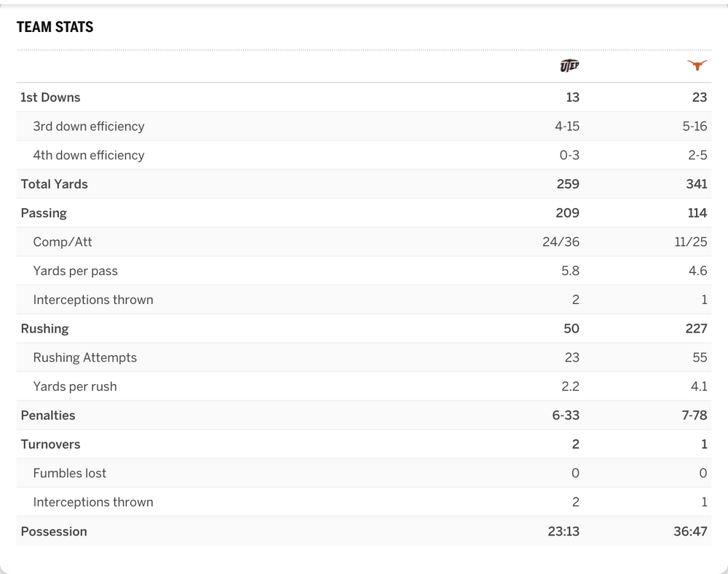Select the Yards per pass label
Viewport: 728px width, 574px height.
tap(75, 271)
